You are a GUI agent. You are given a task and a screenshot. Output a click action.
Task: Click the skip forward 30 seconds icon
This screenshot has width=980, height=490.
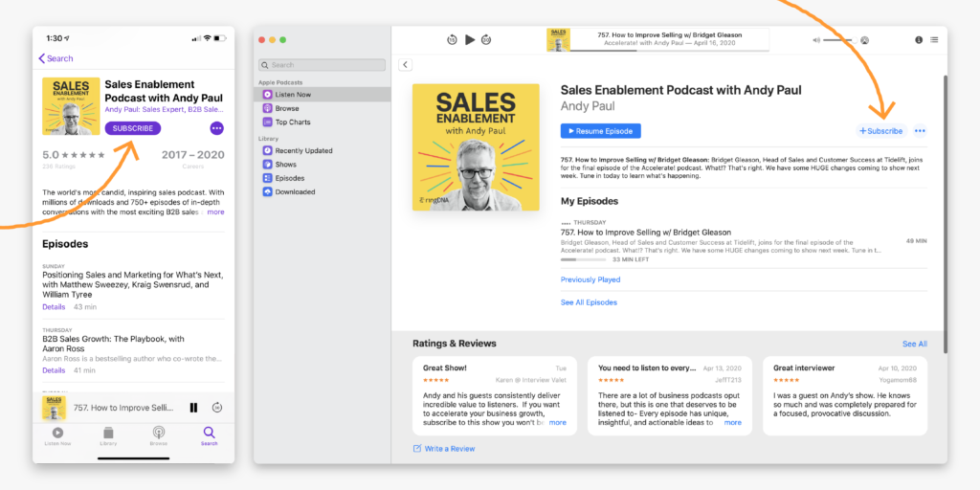pos(486,40)
